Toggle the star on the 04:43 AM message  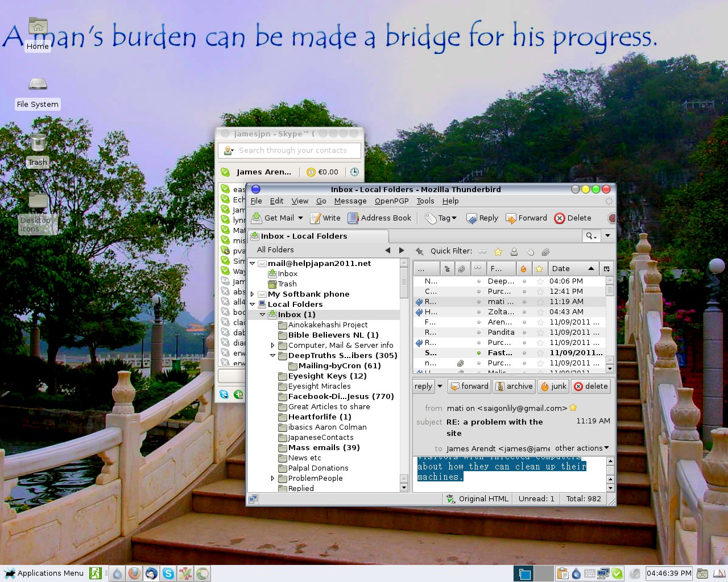point(540,312)
